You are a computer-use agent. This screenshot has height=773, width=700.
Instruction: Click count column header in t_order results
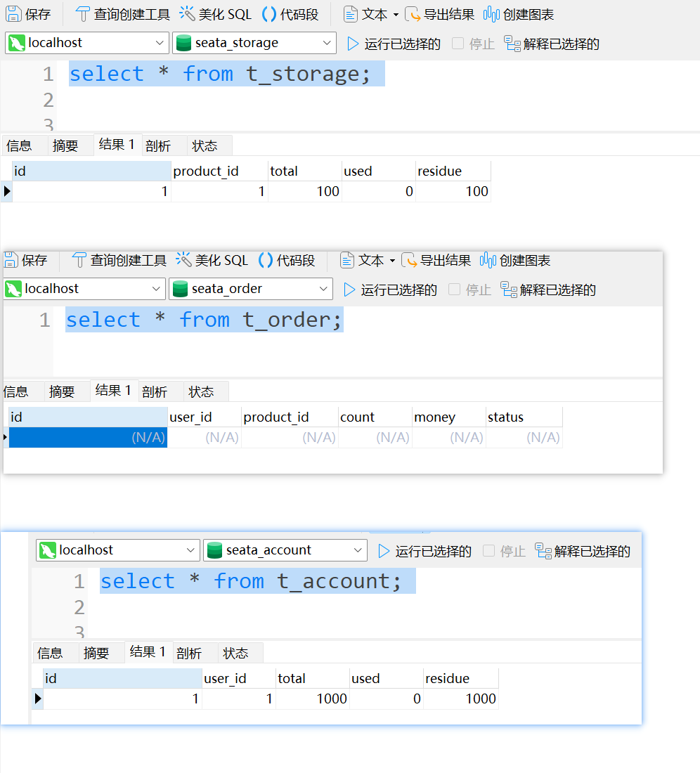point(375,417)
